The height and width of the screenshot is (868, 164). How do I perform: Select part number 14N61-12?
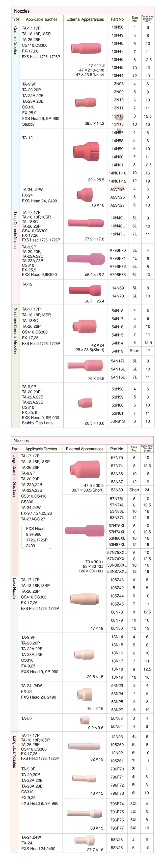click(x=117, y=181)
